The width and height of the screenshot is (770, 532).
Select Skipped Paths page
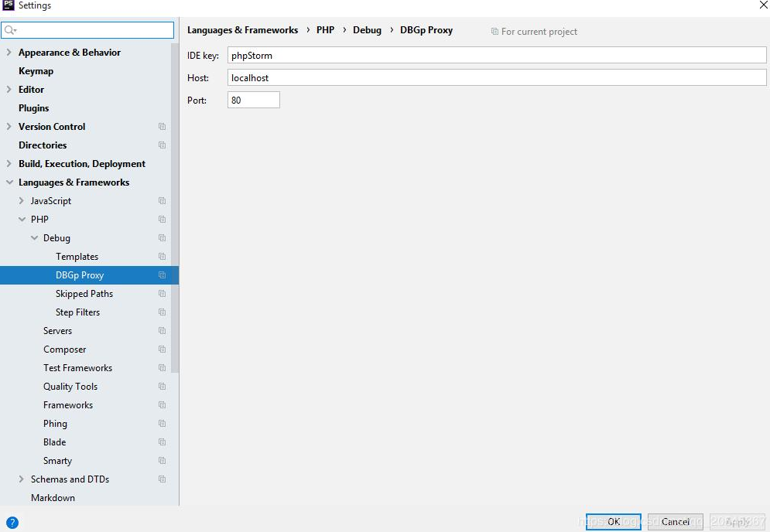(84, 294)
